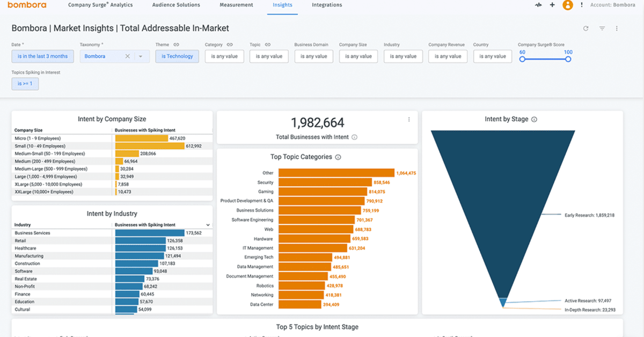Open the Business Domain filter value box
644x337 pixels.
tap(313, 56)
